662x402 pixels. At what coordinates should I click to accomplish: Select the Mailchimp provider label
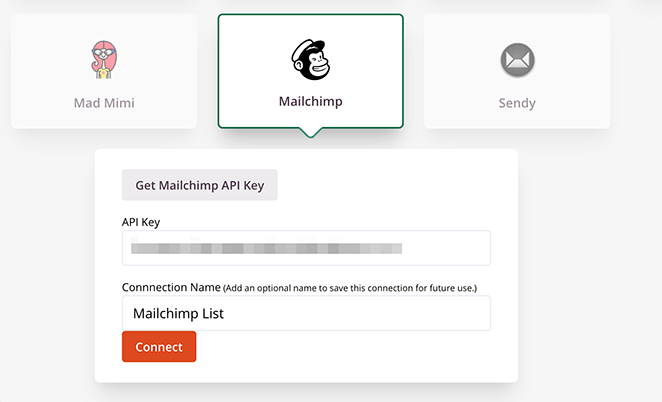[310, 101]
